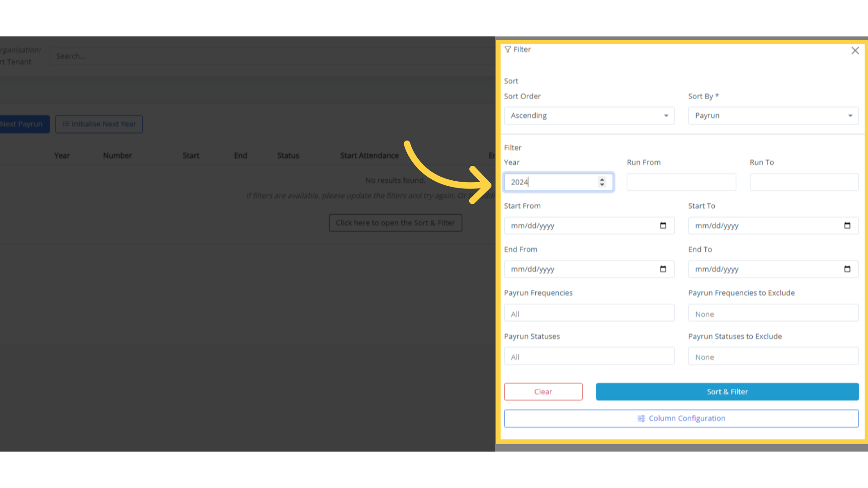Open the Sort By dropdown showing Payrun
Screen dimensions: 868x488
pos(773,116)
